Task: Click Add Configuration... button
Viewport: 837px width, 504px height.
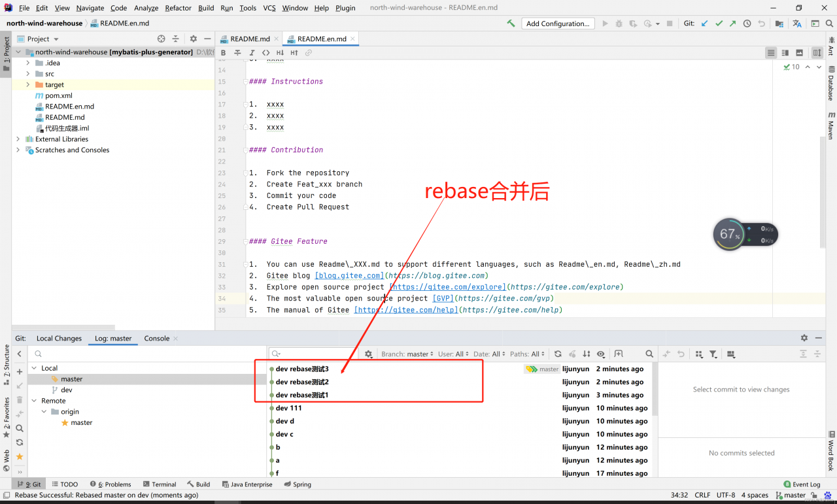Action: click(558, 24)
